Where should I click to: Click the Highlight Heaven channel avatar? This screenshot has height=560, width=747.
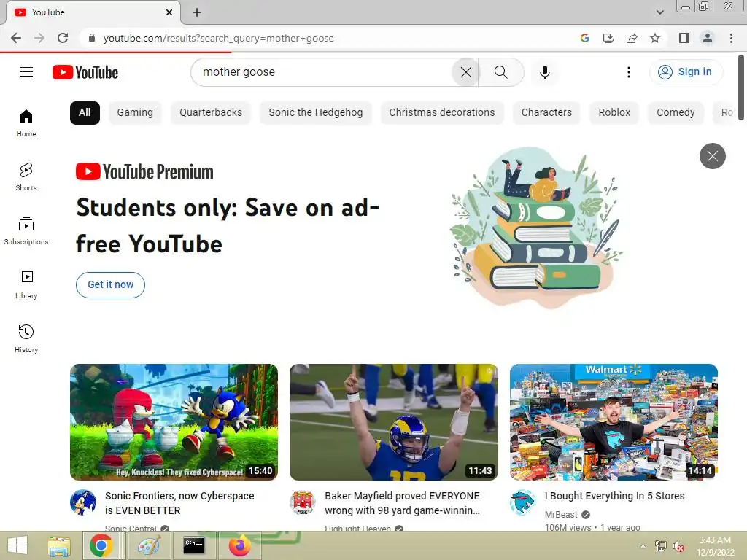tap(303, 502)
